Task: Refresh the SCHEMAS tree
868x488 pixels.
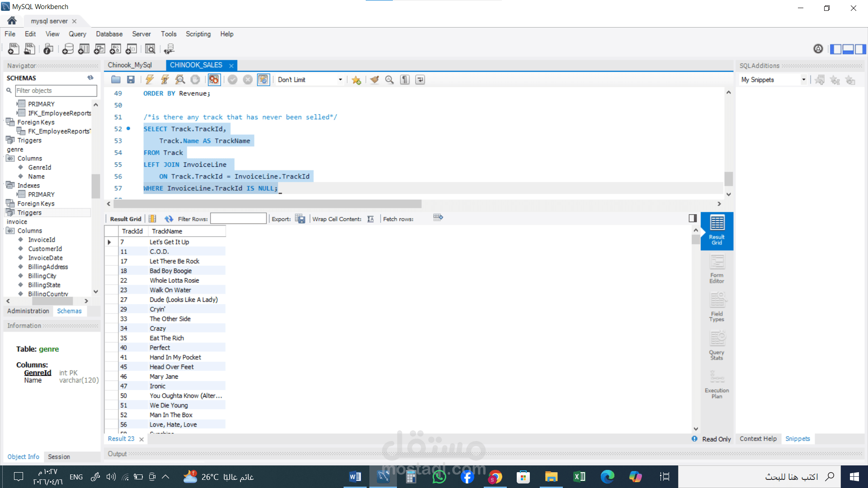Action: (x=90, y=78)
